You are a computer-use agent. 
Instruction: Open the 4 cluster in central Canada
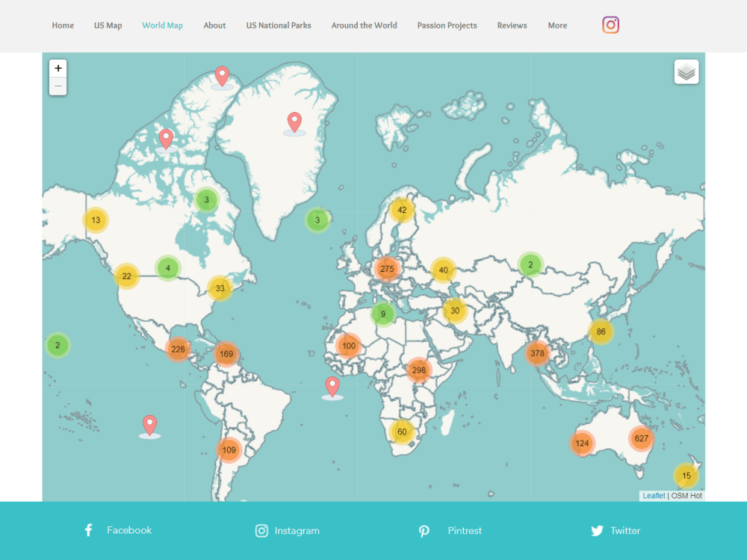click(x=167, y=268)
